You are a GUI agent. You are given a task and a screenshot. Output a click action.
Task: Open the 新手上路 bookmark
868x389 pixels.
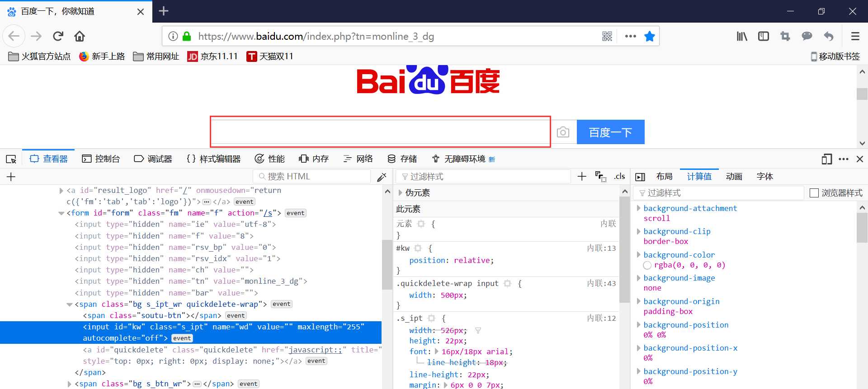[x=102, y=56]
